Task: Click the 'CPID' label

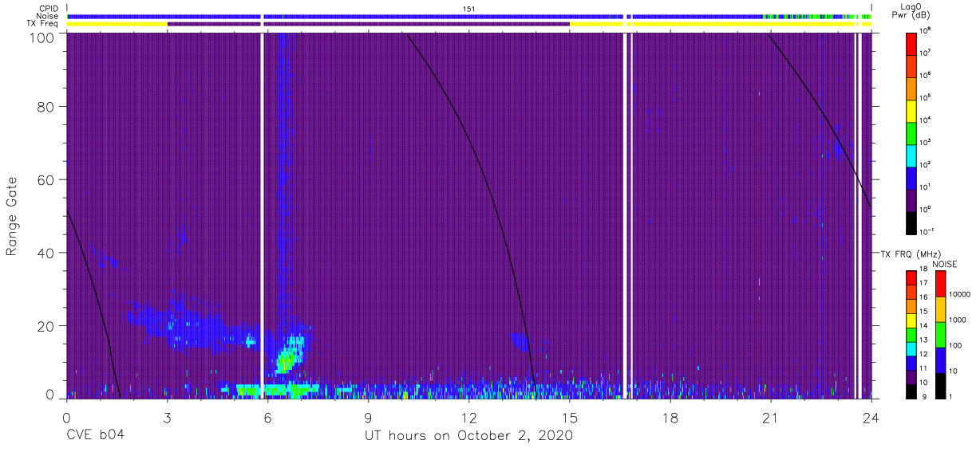Action: pyautogui.click(x=49, y=9)
